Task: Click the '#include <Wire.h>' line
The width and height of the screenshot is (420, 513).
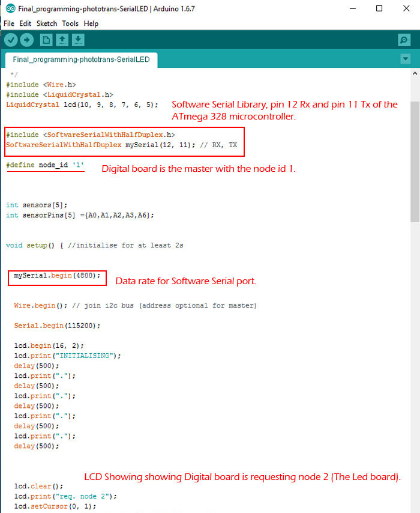Action: (41, 85)
